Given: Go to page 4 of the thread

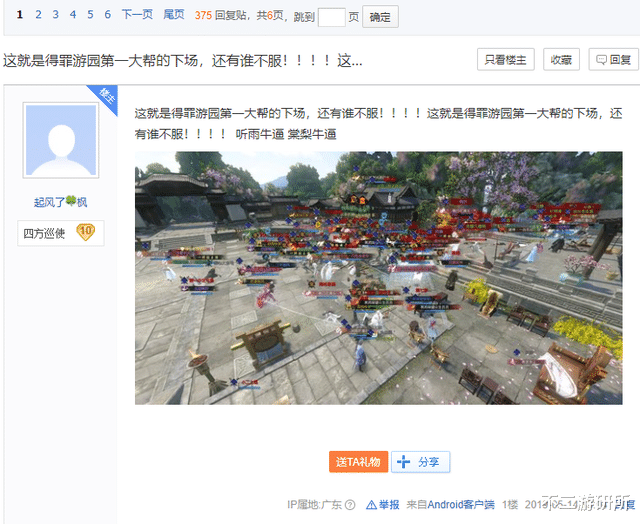Looking at the screenshot, I should (x=73, y=15).
